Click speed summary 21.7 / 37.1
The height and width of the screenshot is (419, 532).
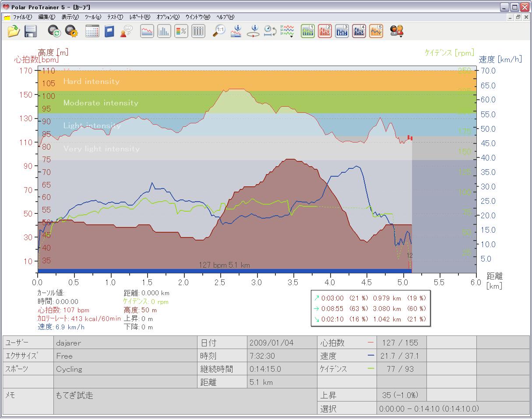[402, 356]
